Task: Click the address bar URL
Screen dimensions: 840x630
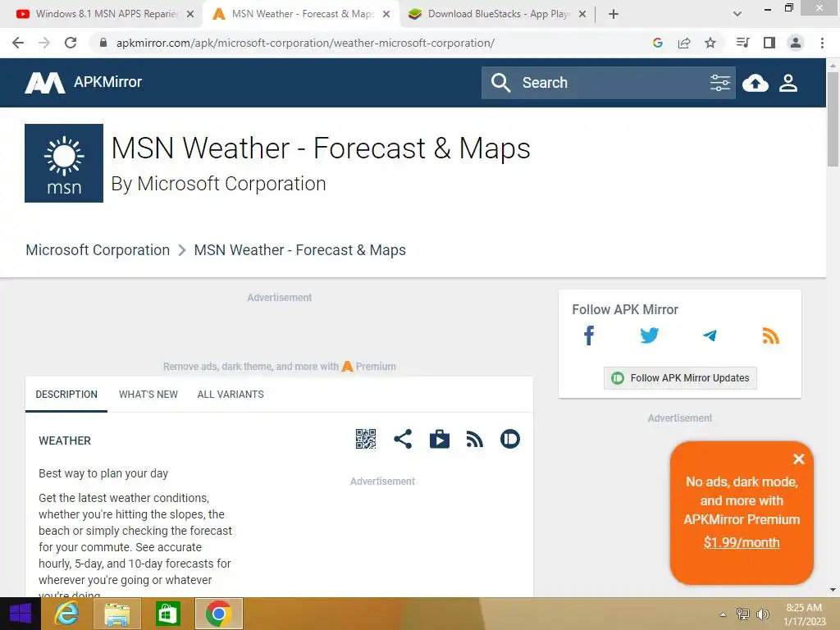Action: coord(305,43)
